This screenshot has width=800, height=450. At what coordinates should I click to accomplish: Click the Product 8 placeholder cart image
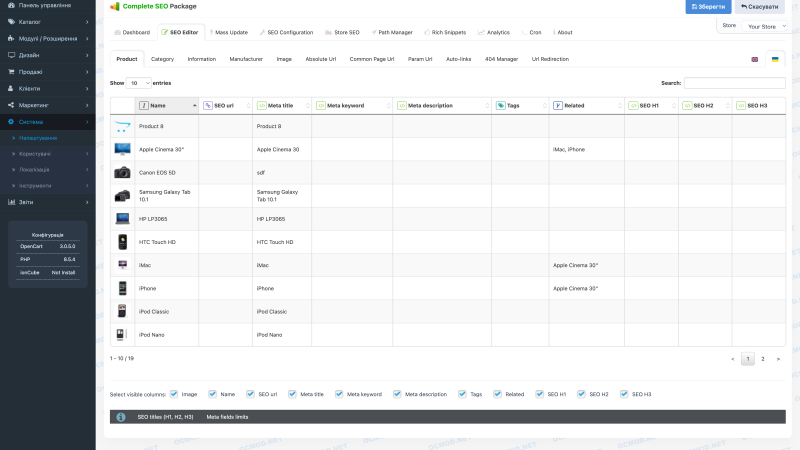122,126
